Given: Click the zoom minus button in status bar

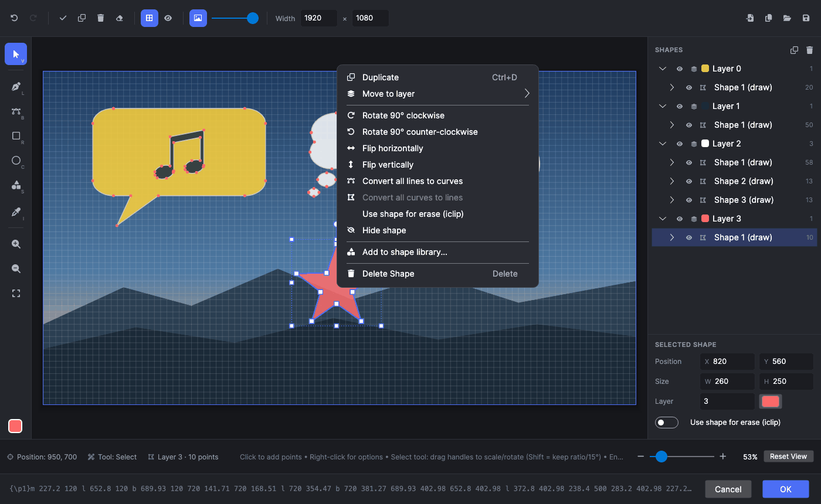Looking at the screenshot, I should pos(640,457).
